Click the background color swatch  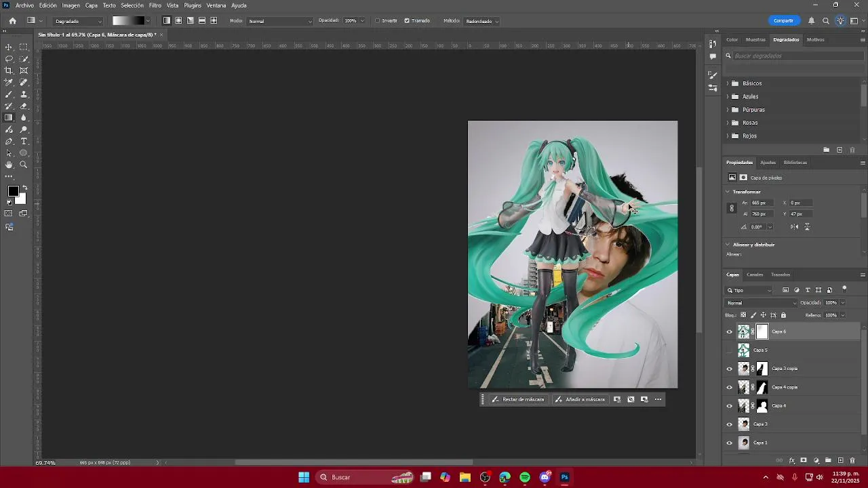pos(22,200)
